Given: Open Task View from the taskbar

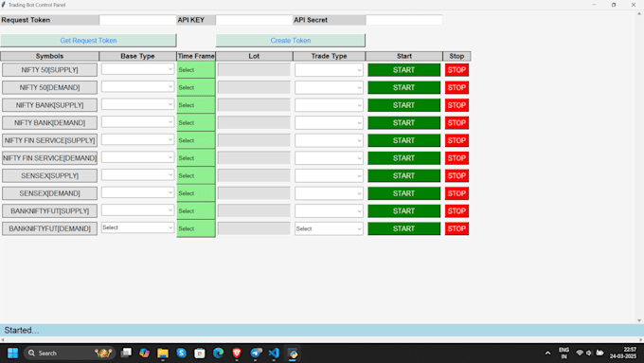Looking at the screenshot, I should coord(126,354).
